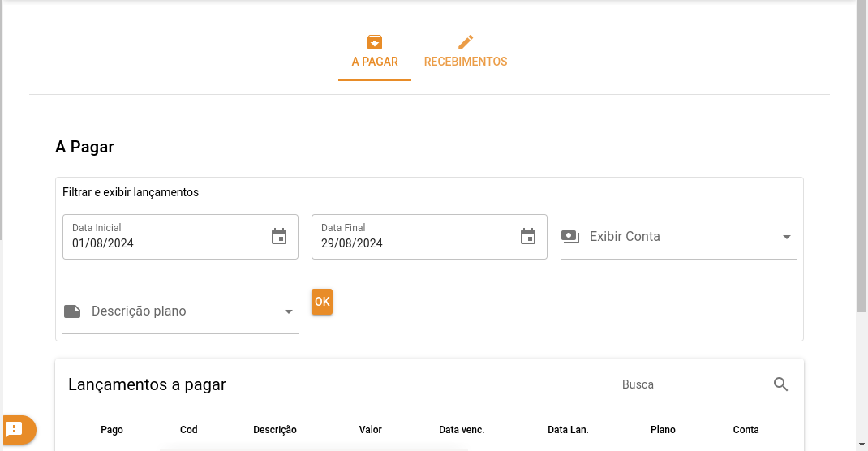Click the A Pagar archive icon
This screenshot has width=868, height=451.
374,42
